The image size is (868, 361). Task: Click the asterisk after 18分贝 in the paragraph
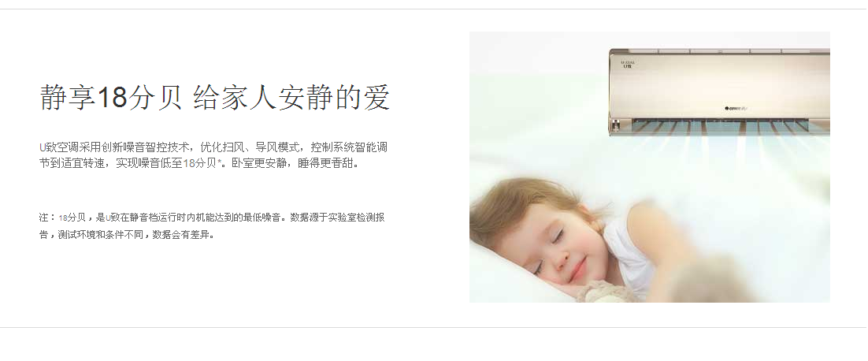coord(219,162)
